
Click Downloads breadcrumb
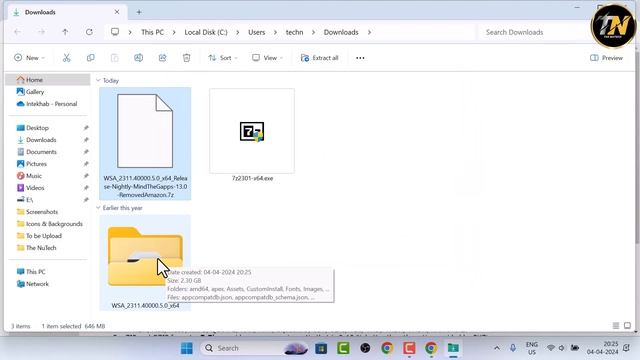[341, 32]
